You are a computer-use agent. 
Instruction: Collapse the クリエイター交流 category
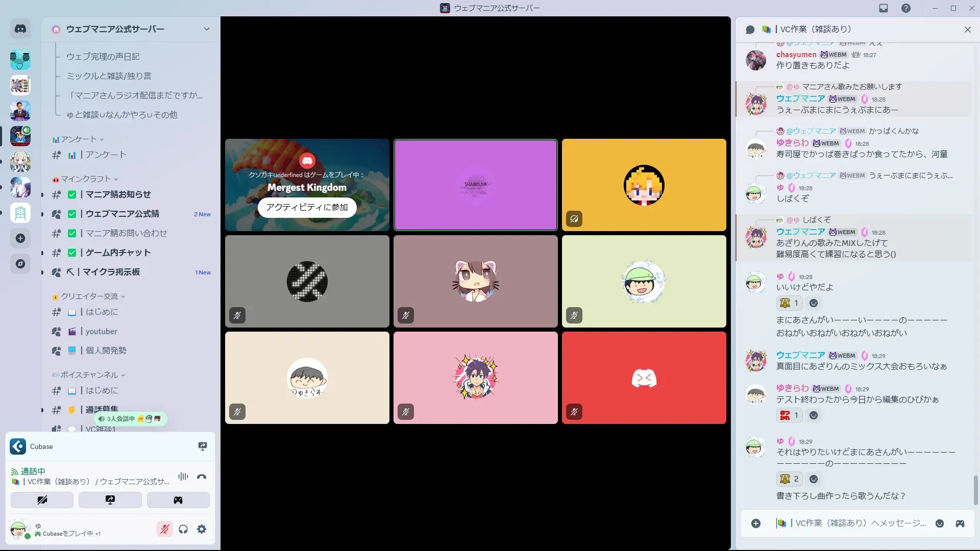89,296
